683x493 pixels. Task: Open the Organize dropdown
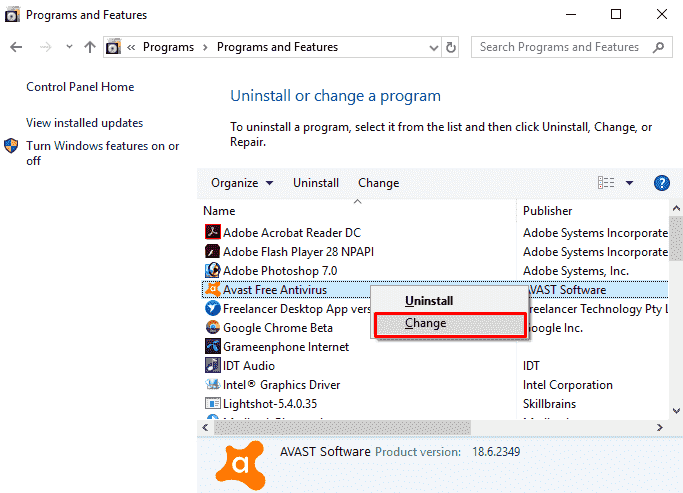(242, 183)
